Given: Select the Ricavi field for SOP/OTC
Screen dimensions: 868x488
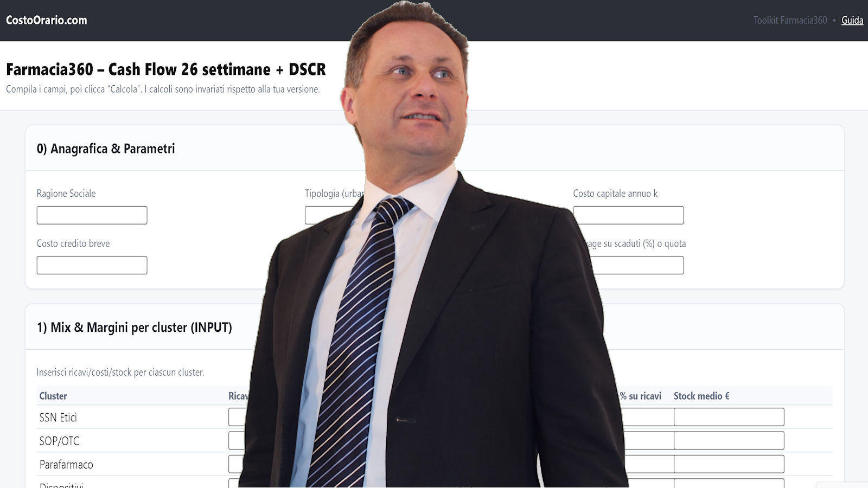Looking at the screenshot, I should pos(237,440).
